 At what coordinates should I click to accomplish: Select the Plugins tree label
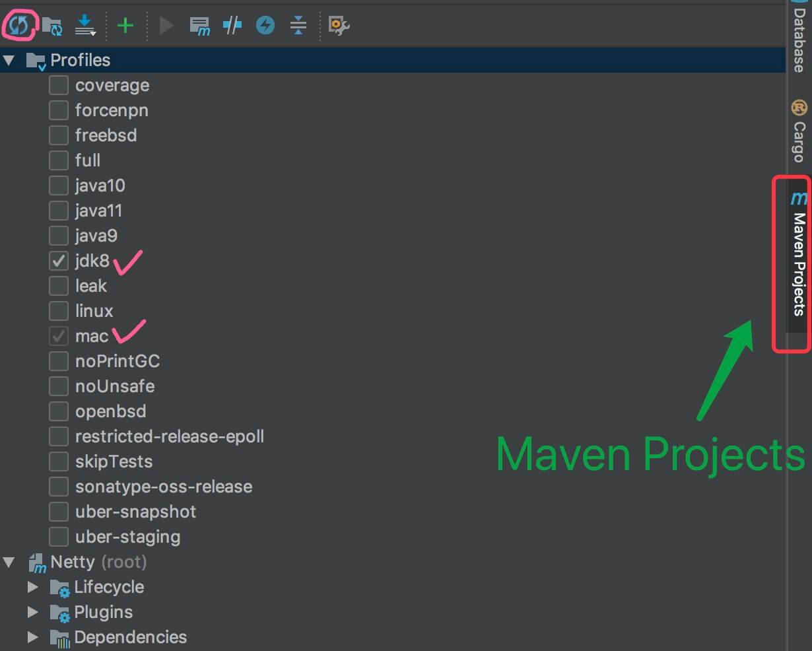[x=104, y=612]
